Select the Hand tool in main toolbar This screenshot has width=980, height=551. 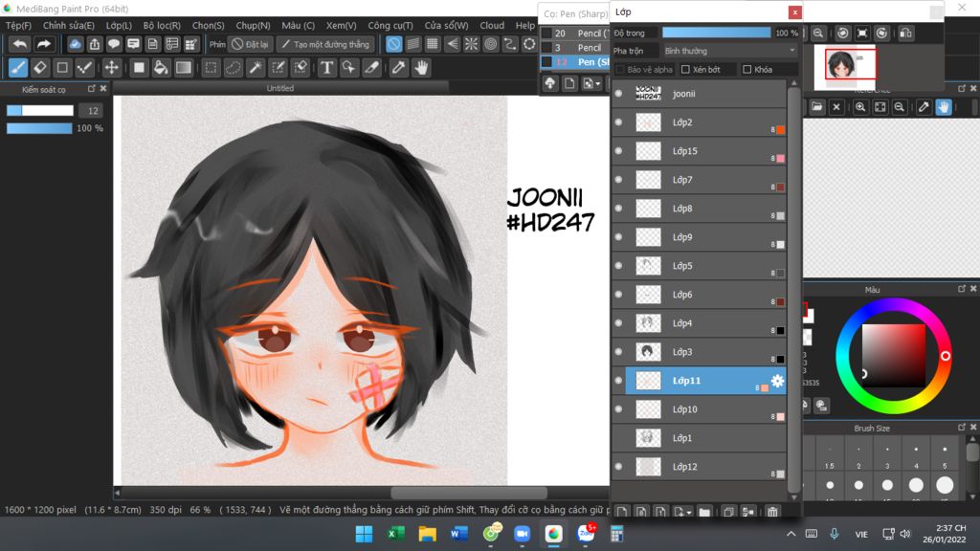(421, 68)
